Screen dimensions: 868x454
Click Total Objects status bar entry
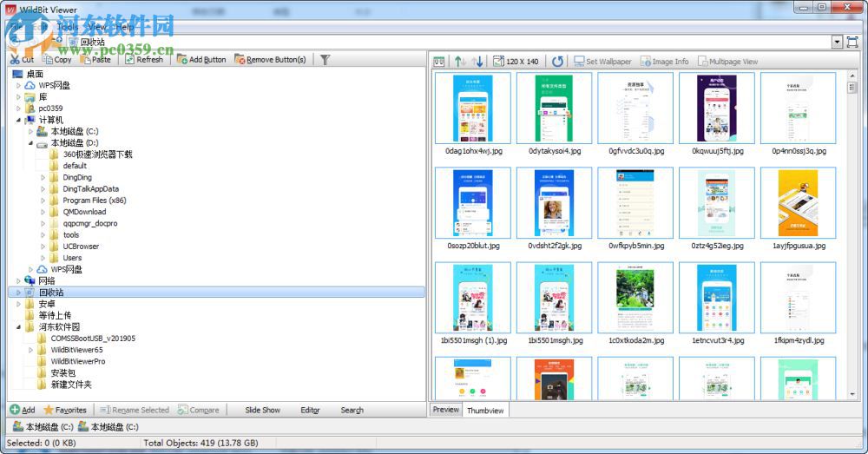point(201,443)
